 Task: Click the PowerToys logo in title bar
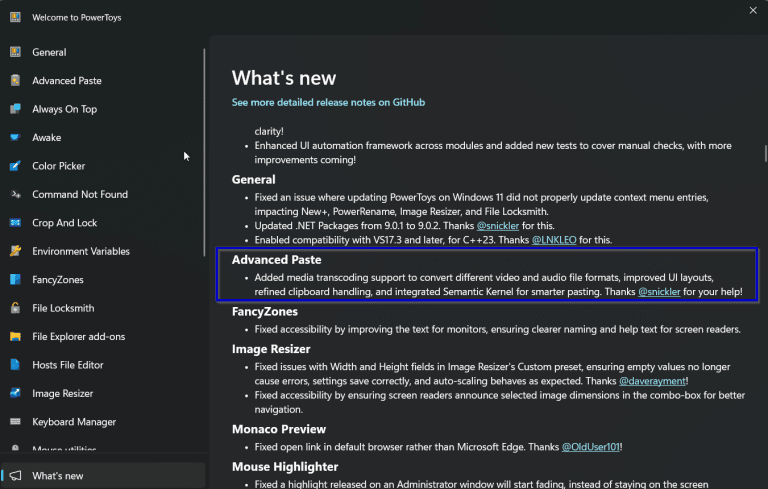tap(15, 17)
